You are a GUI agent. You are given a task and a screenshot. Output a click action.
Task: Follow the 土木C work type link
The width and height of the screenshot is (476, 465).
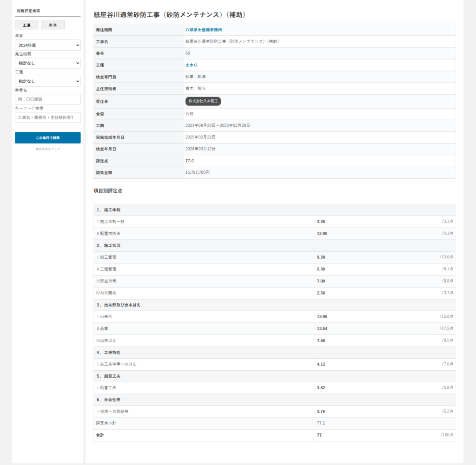pyautogui.click(x=191, y=65)
